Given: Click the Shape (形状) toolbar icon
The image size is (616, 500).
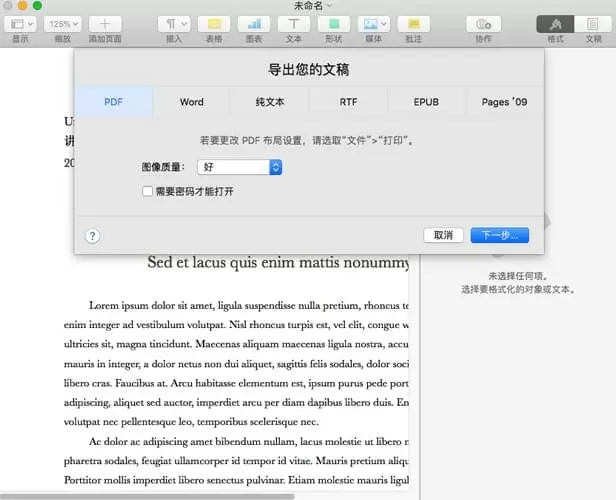Looking at the screenshot, I should click(334, 24).
